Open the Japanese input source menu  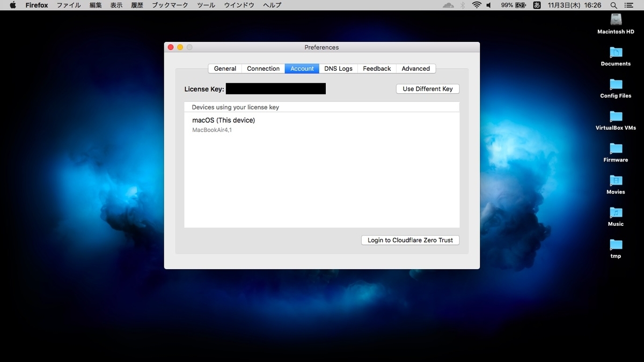(537, 5)
